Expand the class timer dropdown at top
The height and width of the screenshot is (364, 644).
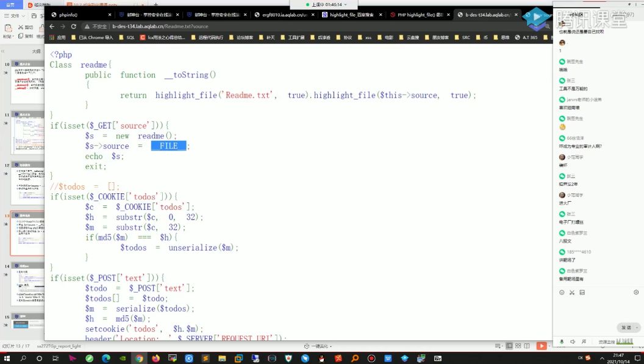345,4
